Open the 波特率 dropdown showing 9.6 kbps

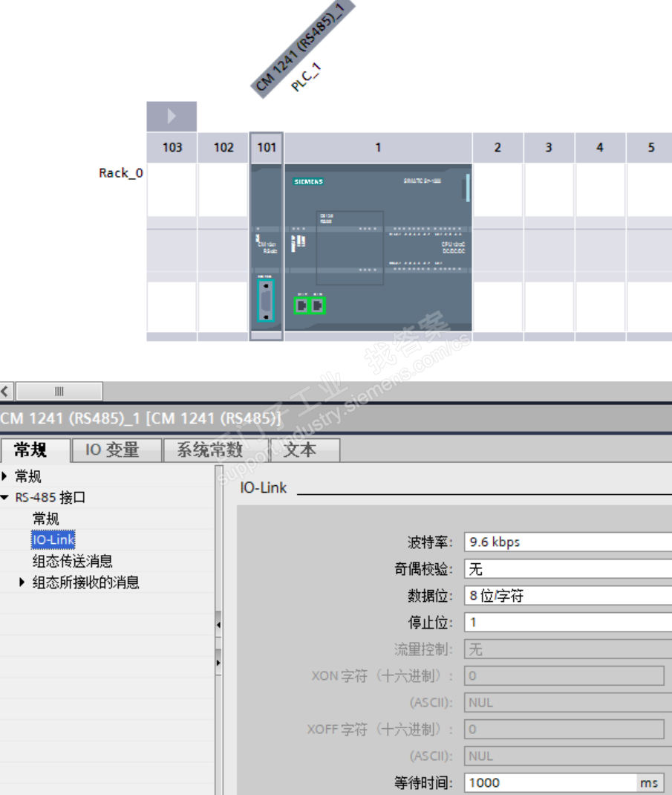click(x=568, y=542)
